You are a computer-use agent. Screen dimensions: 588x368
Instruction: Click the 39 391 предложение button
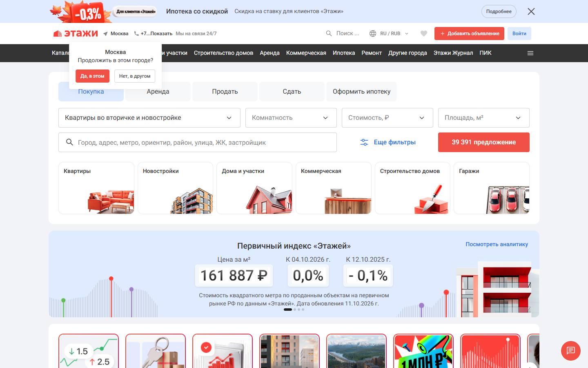point(484,142)
